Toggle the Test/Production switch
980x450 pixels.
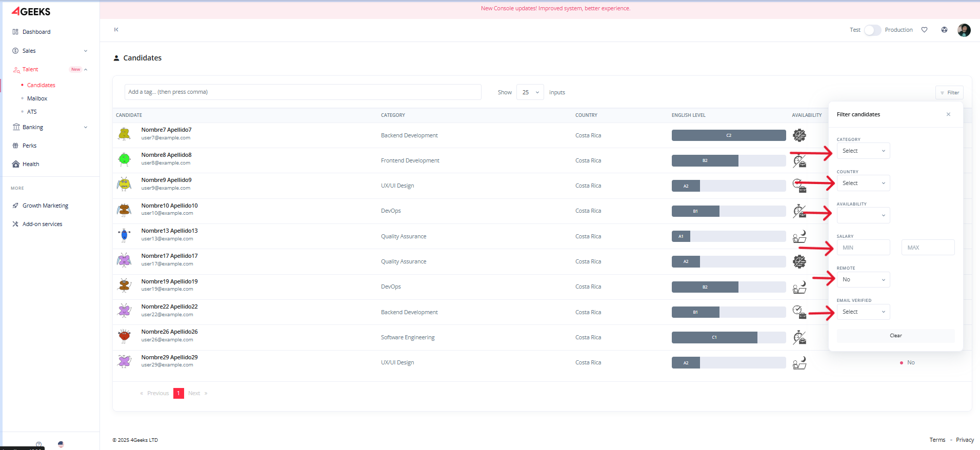[x=872, y=30]
